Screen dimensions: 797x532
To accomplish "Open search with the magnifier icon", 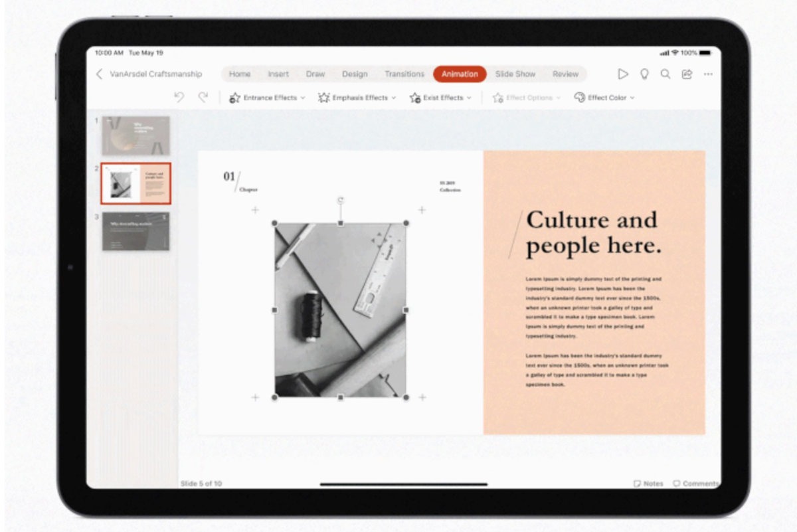I will click(x=665, y=74).
